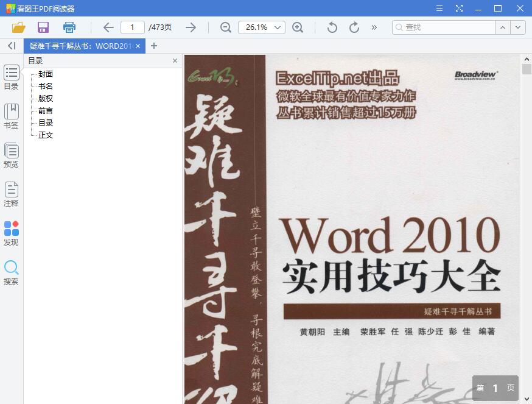Open the 目录 sidebar panel
The image size is (532, 404).
click(x=11, y=77)
